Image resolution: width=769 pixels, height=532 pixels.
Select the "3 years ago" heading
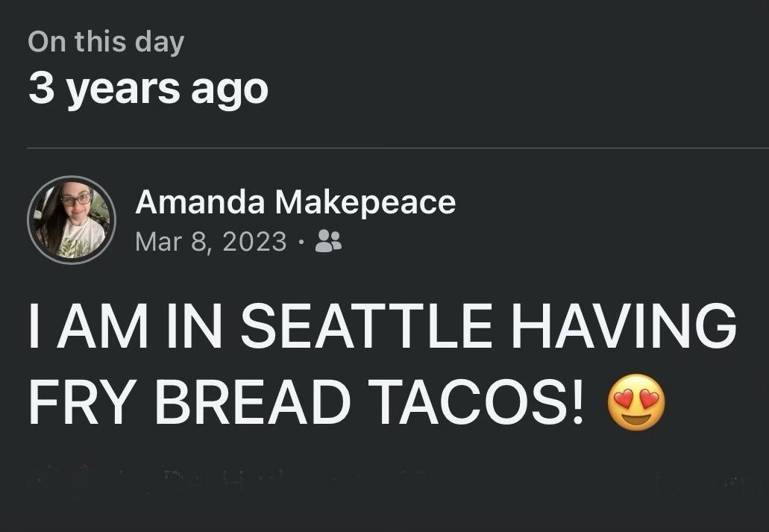(148, 89)
